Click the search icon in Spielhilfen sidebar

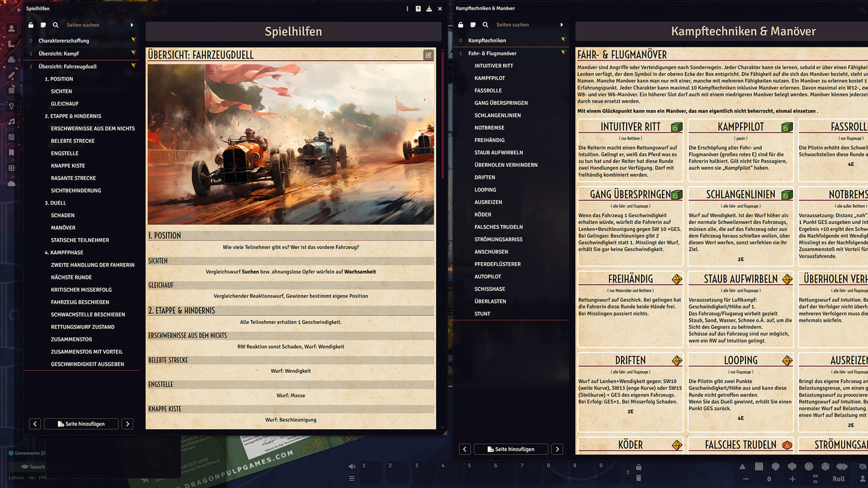(55, 25)
